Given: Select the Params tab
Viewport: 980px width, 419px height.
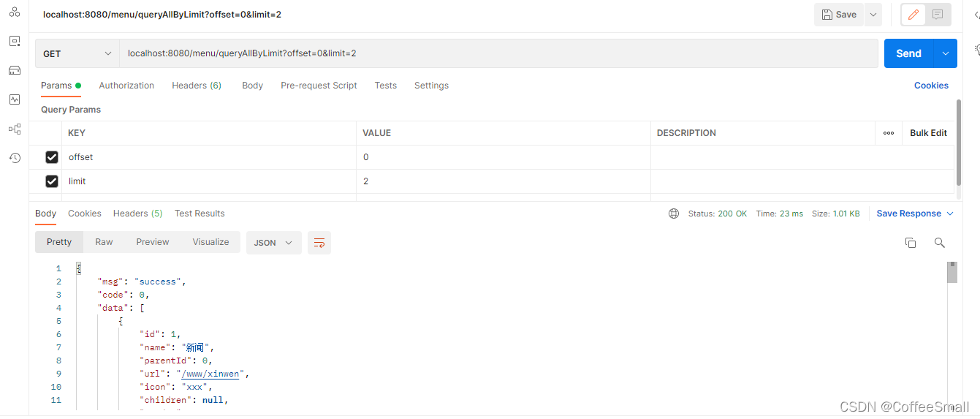Looking at the screenshot, I should [61, 86].
